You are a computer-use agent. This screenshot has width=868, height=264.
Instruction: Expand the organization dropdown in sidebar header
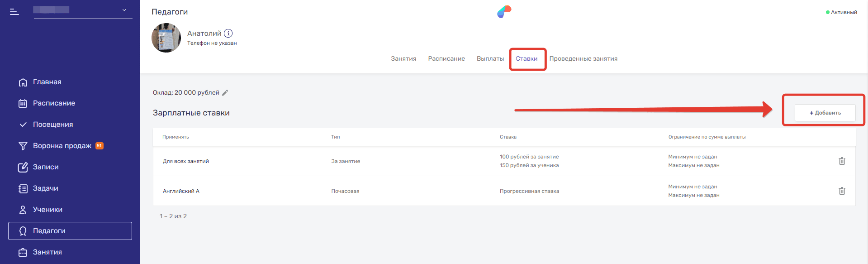click(x=124, y=10)
